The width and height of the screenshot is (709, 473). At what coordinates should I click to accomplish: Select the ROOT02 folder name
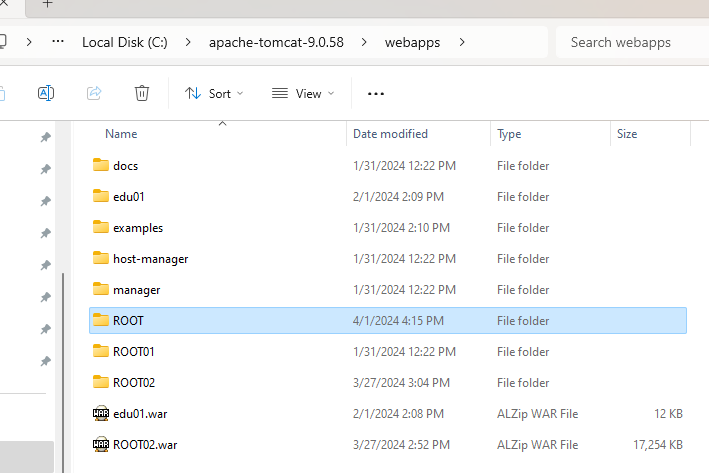[x=134, y=383]
